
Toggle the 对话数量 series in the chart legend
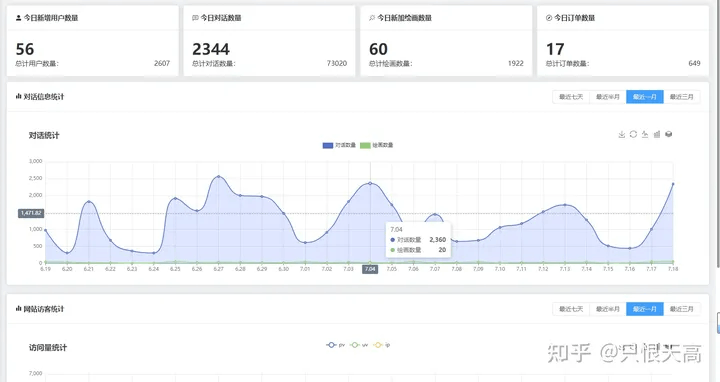[339, 145]
